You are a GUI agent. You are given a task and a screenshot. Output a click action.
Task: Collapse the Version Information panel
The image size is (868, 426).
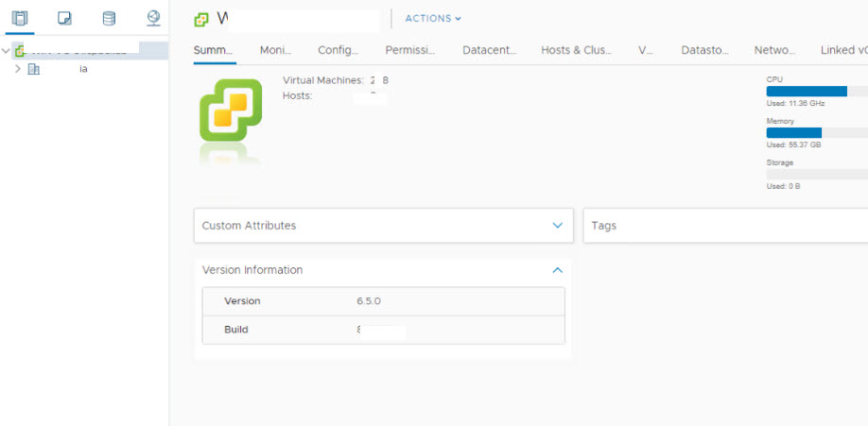pos(557,270)
